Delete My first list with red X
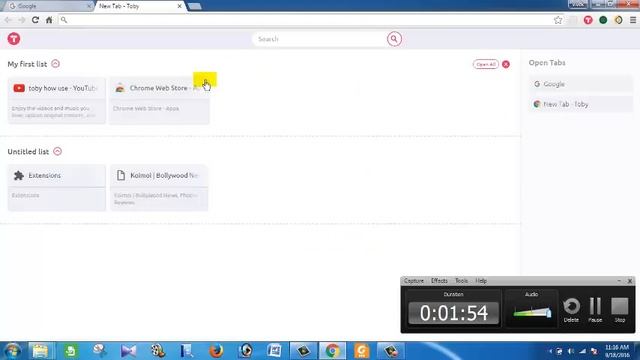The width and height of the screenshot is (640, 360). (x=506, y=64)
